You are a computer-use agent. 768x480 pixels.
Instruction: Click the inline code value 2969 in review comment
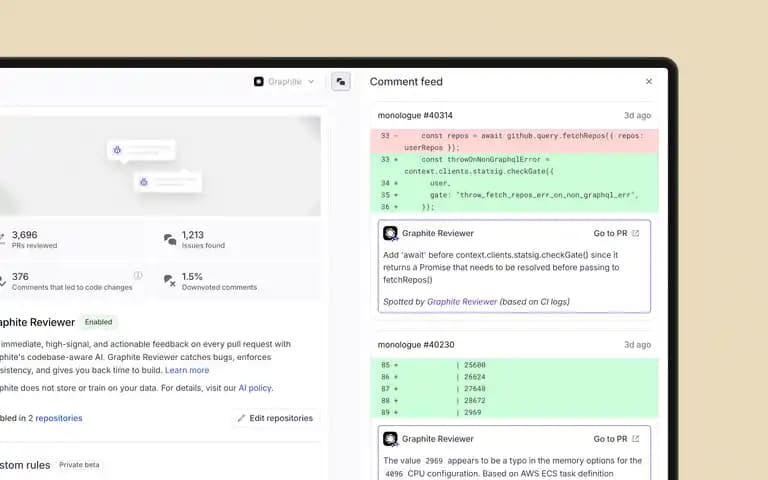(x=434, y=461)
